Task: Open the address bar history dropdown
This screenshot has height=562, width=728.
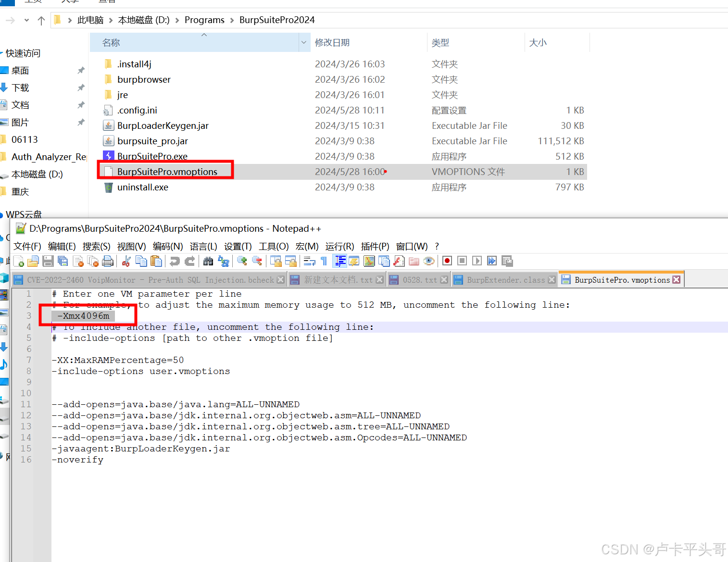Action: tap(26, 20)
